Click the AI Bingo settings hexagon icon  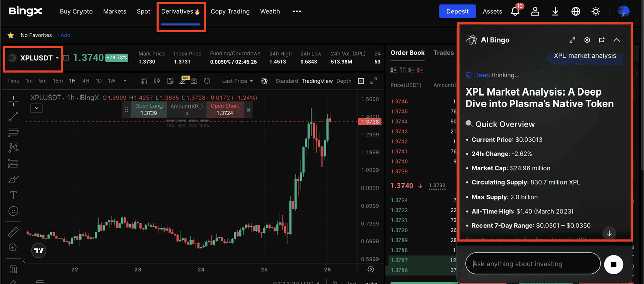(587, 40)
